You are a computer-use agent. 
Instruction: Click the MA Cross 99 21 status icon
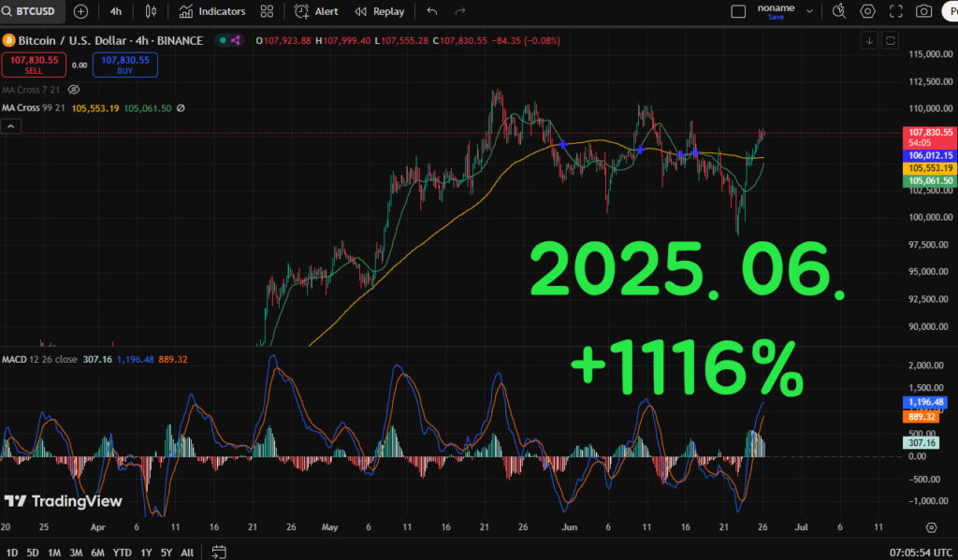pos(181,108)
